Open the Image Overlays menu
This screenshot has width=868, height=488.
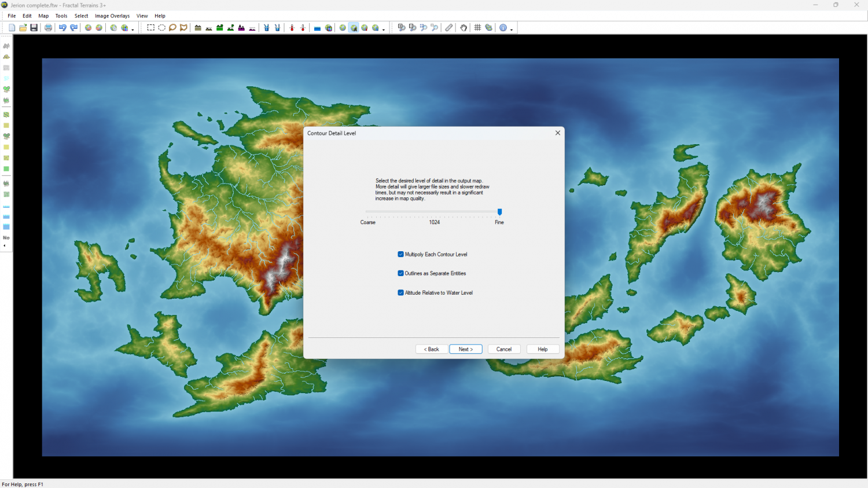112,16
